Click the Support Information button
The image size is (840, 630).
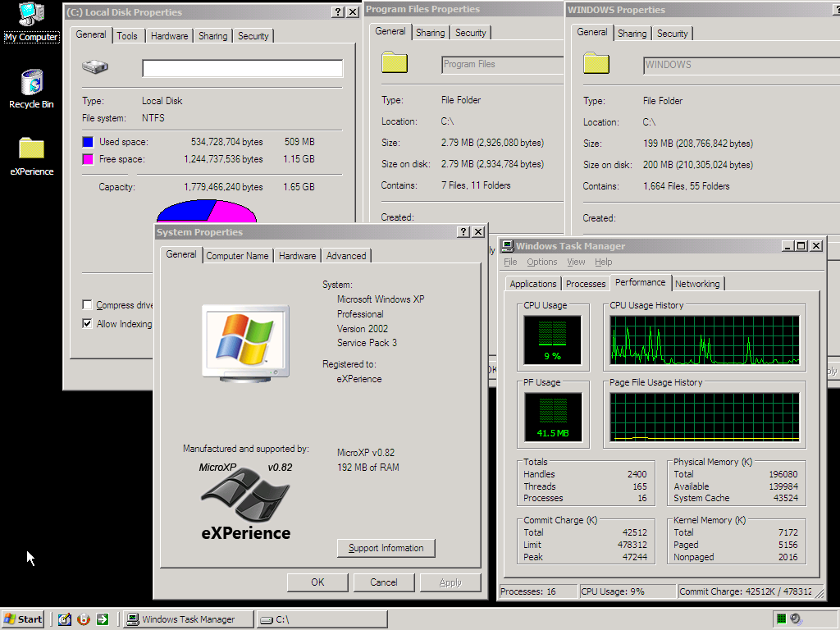[386, 548]
